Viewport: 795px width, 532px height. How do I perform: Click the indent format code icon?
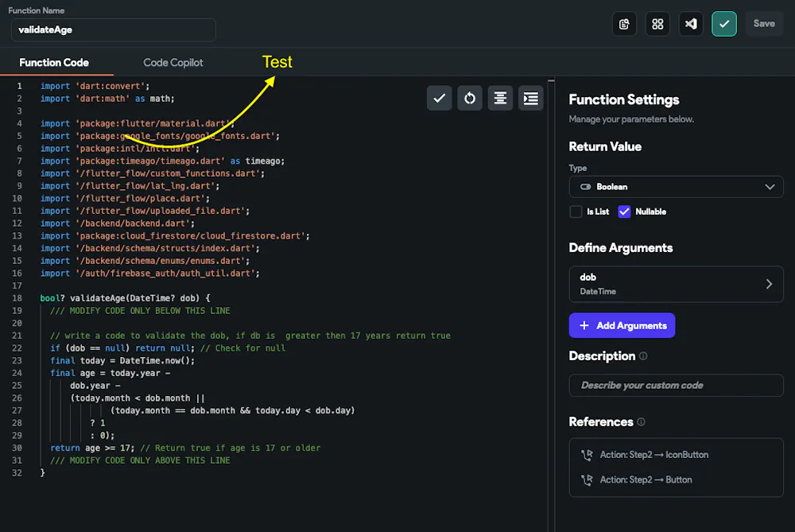click(531, 98)
